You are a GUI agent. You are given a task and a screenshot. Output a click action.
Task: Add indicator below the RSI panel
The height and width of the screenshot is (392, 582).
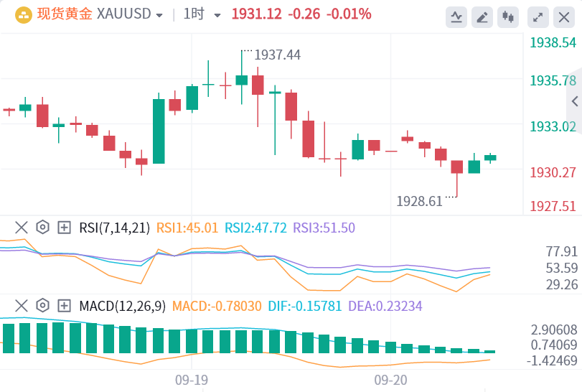pos(64,227)
